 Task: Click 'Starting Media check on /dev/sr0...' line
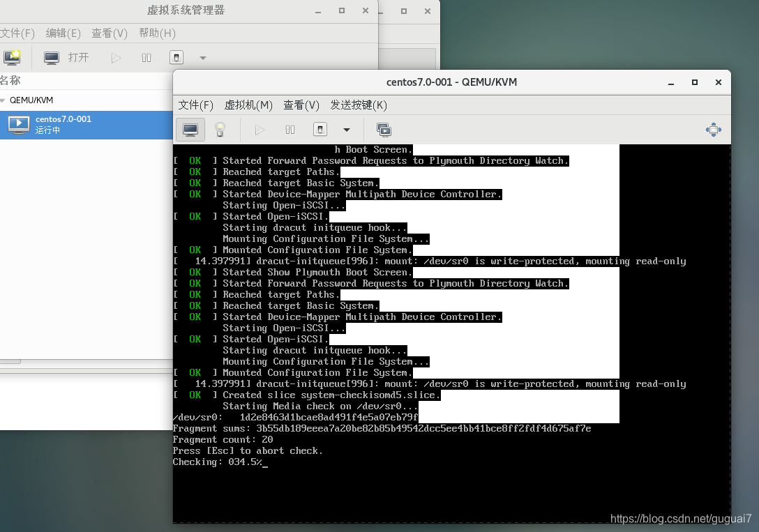coord(320,406)
